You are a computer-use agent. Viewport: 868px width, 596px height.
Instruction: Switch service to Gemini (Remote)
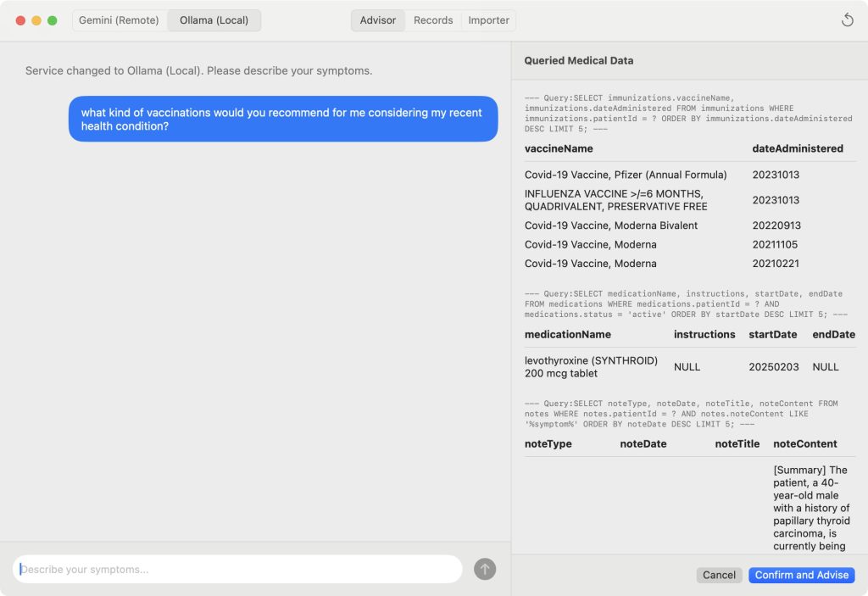(x=119, y=20)
